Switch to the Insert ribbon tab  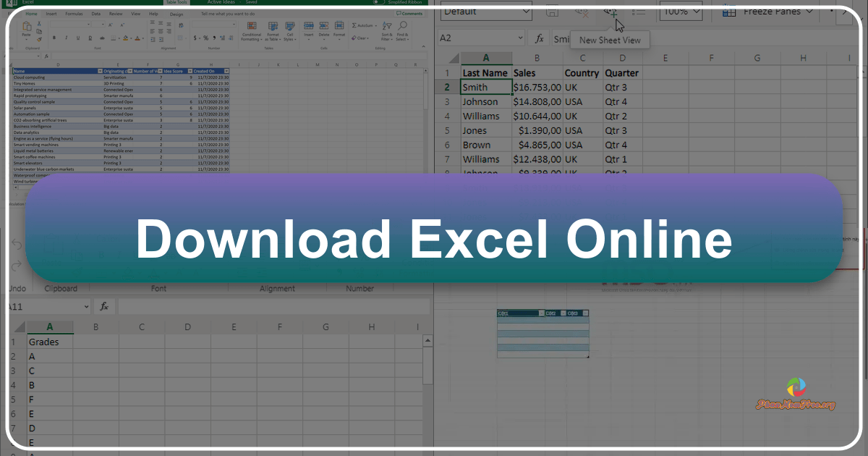tap(51, 14)
